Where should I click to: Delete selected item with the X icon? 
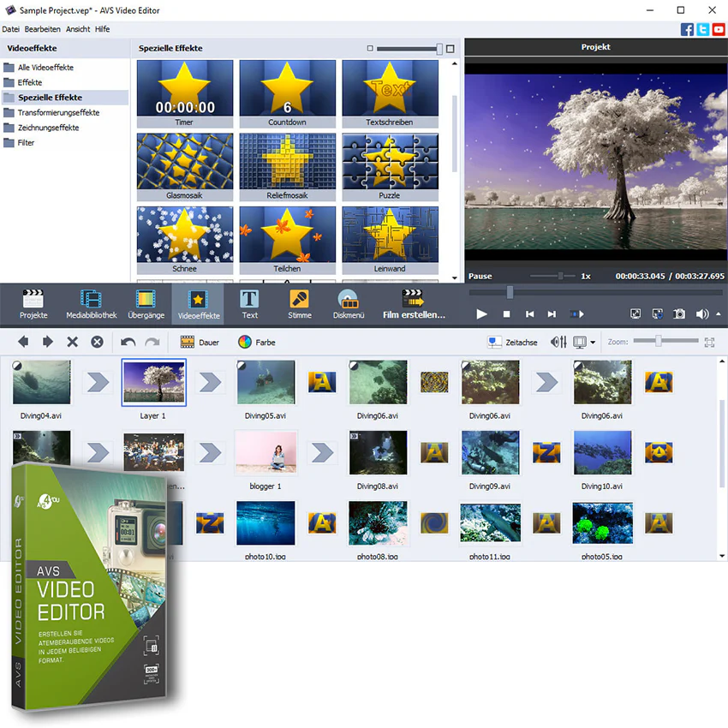73,343
